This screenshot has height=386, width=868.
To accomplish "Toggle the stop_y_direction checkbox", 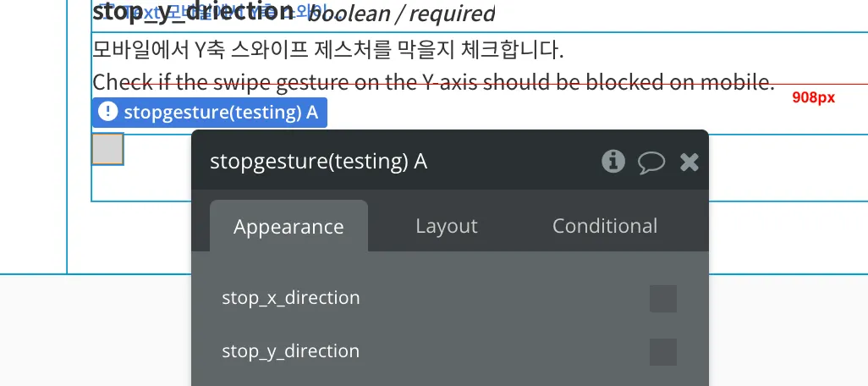I will coord(662,352).
